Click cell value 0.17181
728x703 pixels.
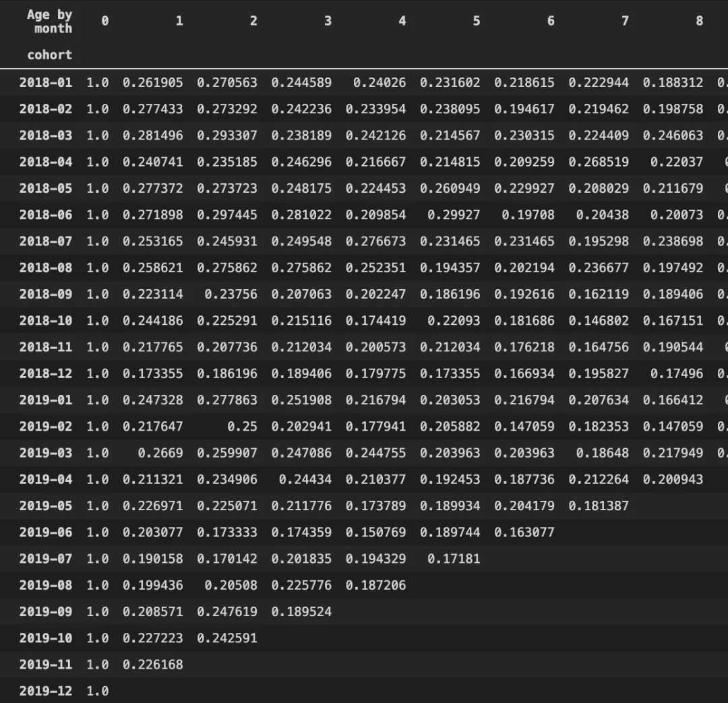pos(454,559)
